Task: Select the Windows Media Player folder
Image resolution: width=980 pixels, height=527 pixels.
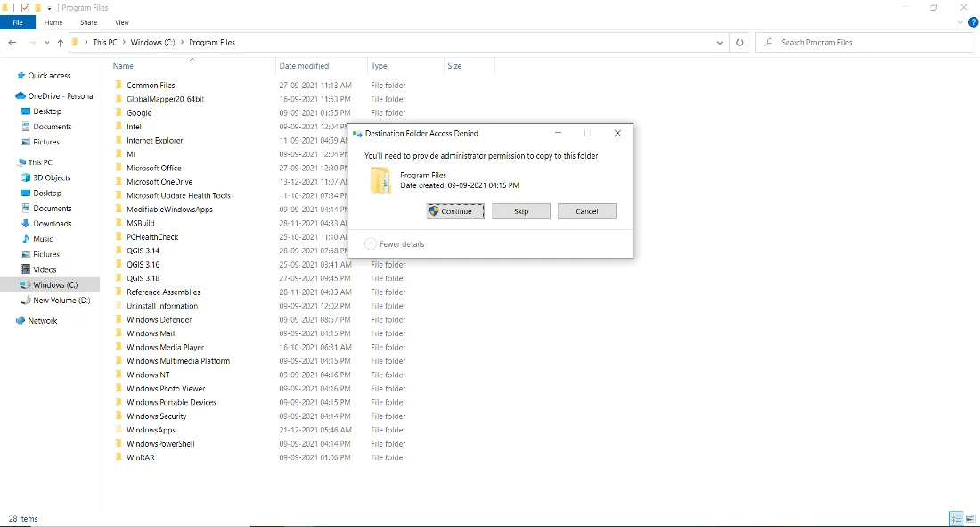Action: (165, 348)
